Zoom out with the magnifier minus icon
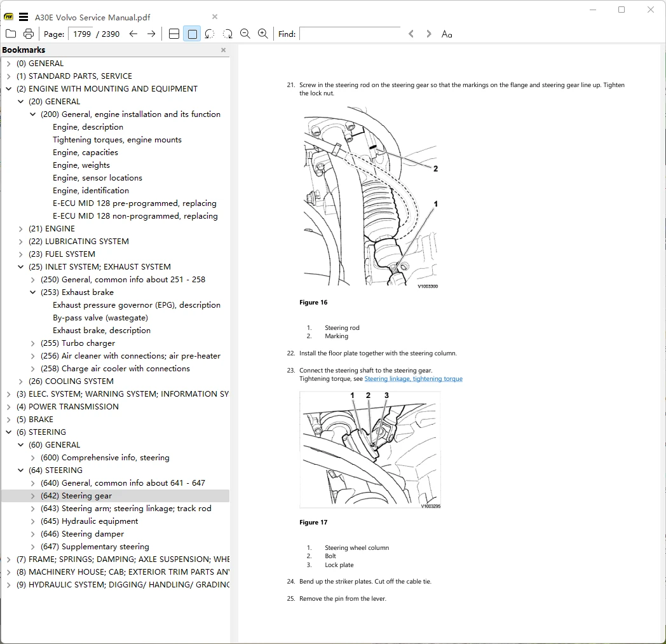This screenshot has height=644, width=666. tap(245, 34)
